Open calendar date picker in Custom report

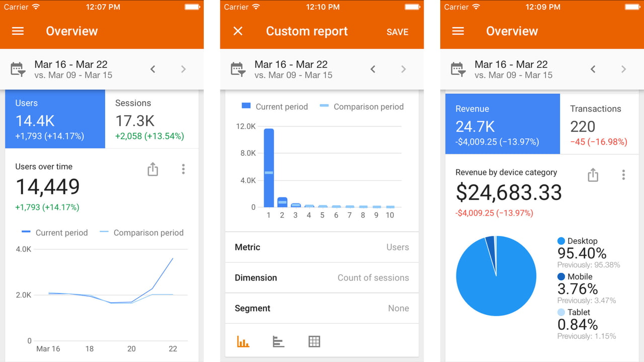click(238, 69)
